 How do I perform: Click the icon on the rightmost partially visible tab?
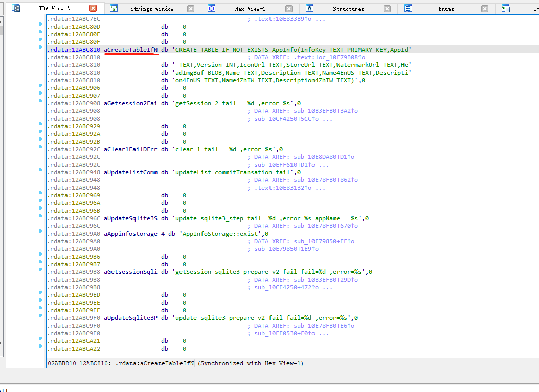505,8
